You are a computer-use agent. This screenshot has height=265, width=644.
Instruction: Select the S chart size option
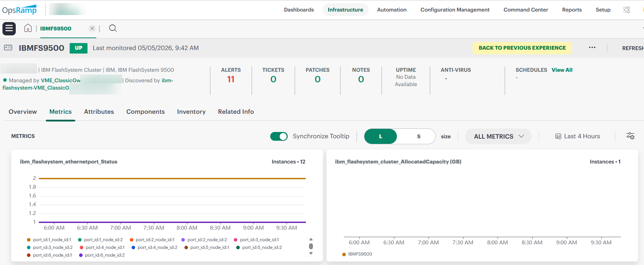click(x=419, y=137)
